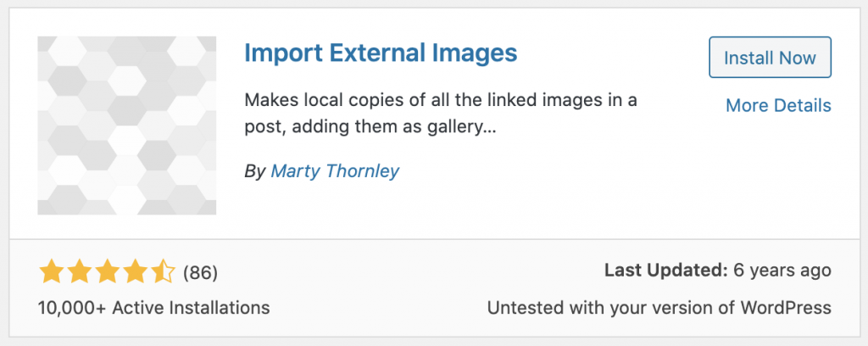Screen dimensions: 868x346
Task: Click the second rating star
Action: pos(80,272)
